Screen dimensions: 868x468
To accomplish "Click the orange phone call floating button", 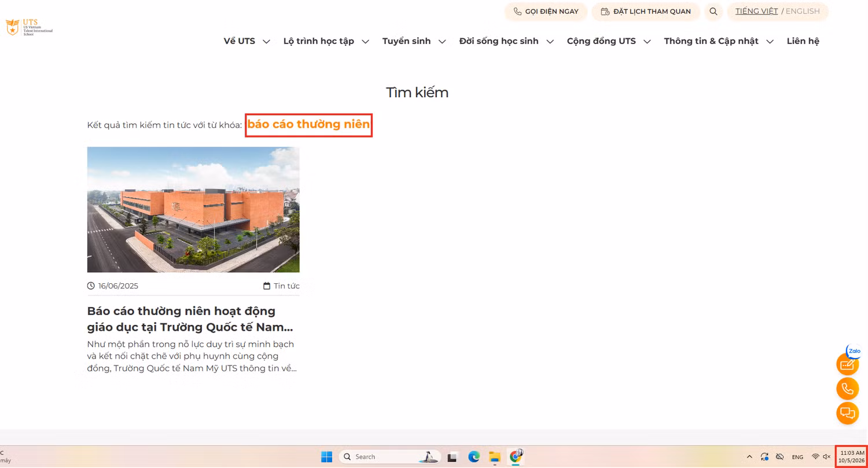I will pos(848,389).
